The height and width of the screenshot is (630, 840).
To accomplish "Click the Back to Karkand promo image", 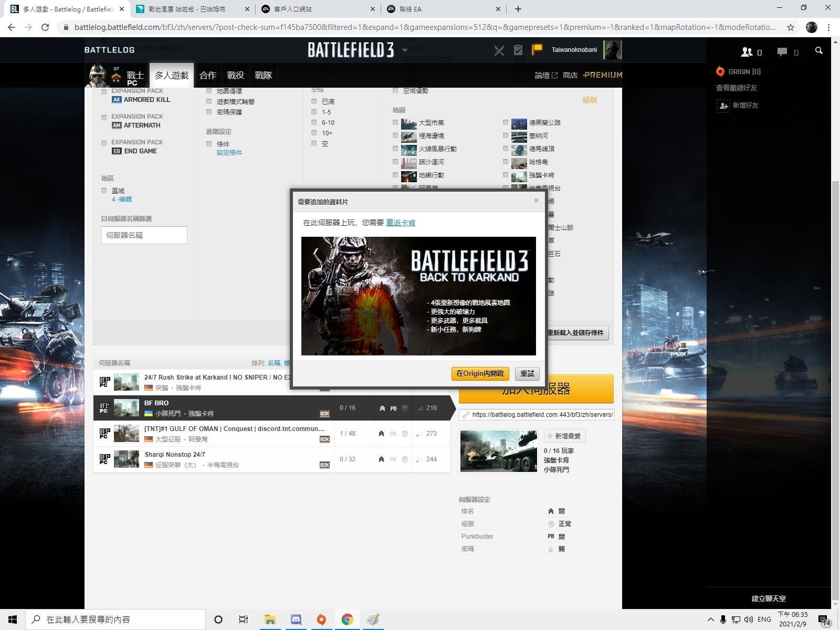I will pos(418,296).
